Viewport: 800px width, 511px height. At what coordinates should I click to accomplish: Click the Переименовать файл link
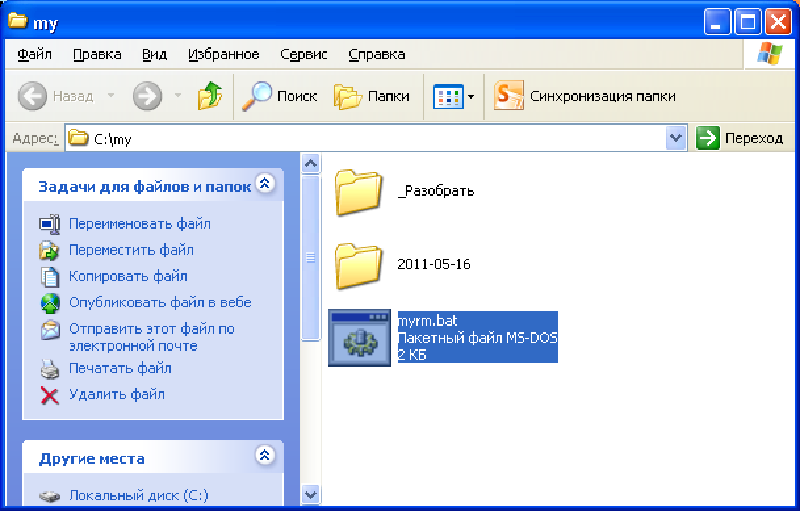click(x=139, y=224)
